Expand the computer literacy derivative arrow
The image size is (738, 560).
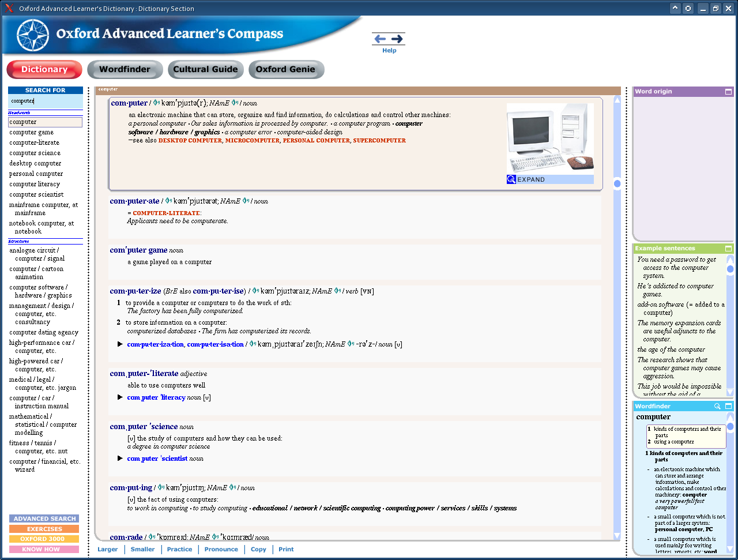[x=120, y=397]
